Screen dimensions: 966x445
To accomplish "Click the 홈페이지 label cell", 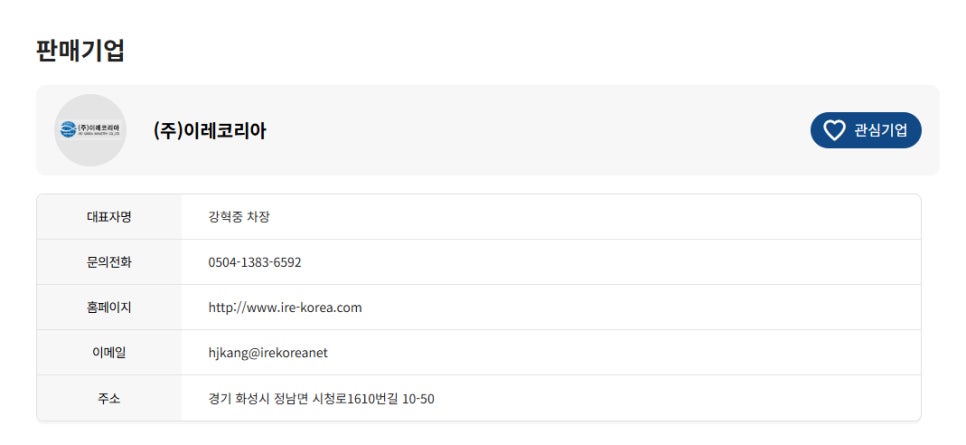I will coord(109,308).
